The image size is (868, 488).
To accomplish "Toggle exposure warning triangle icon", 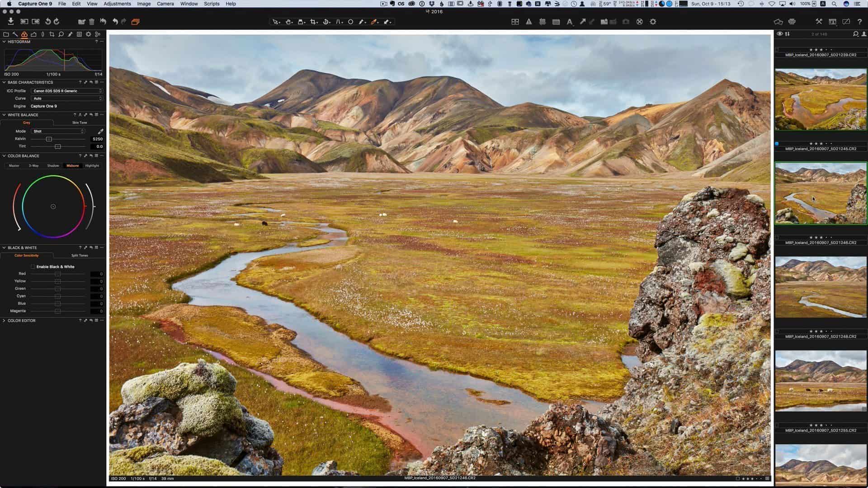I will point(528,22).
